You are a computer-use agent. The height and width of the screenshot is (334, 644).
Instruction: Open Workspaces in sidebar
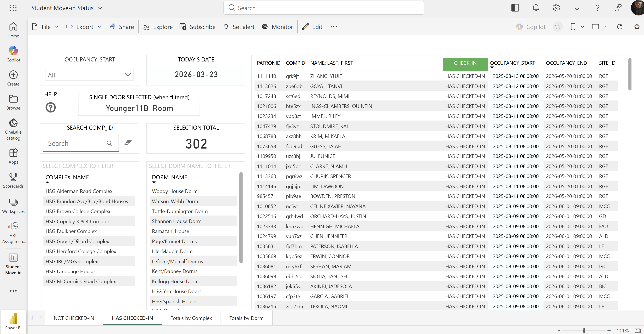(13, 206)
